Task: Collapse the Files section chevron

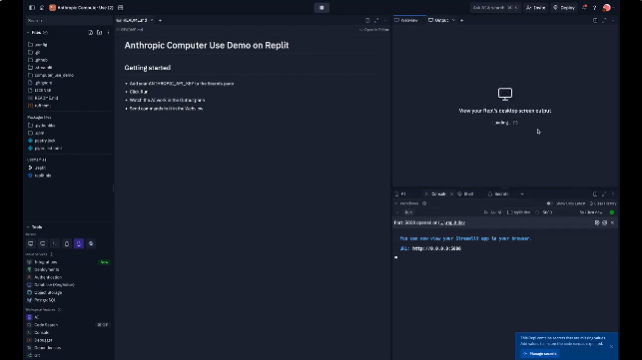Action: (x=28, y=32)
